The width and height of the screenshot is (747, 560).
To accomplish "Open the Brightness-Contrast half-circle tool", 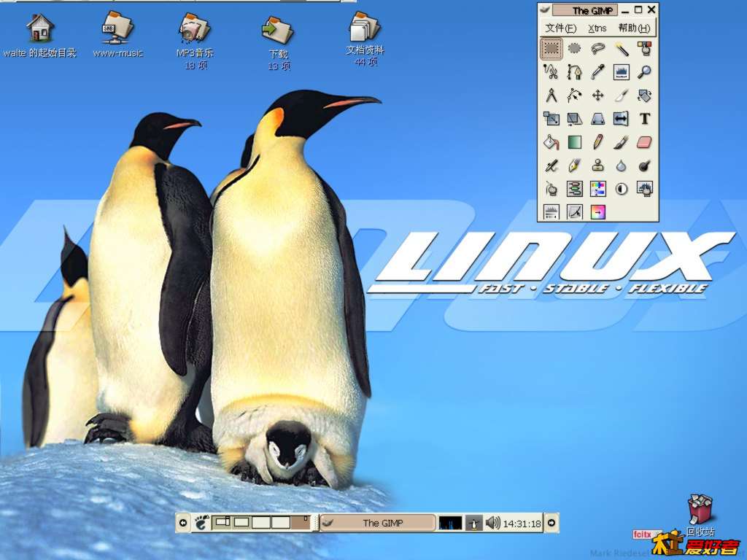I will [622, 189].
